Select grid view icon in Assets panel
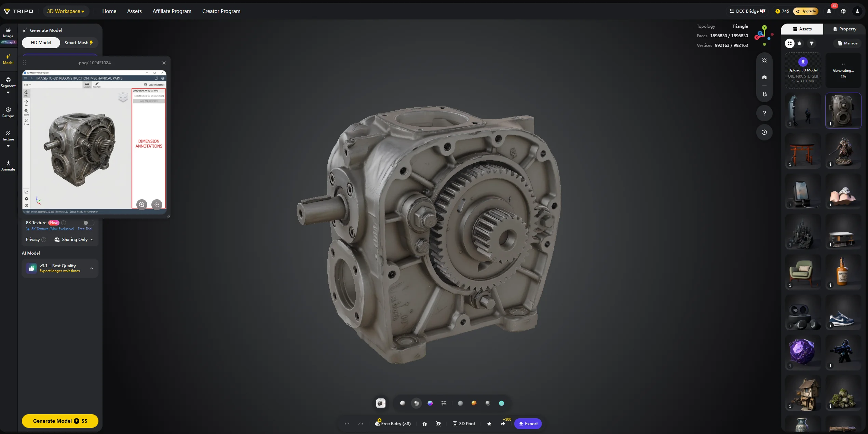Viewport: 868px width, 434px height. [789, 43]
